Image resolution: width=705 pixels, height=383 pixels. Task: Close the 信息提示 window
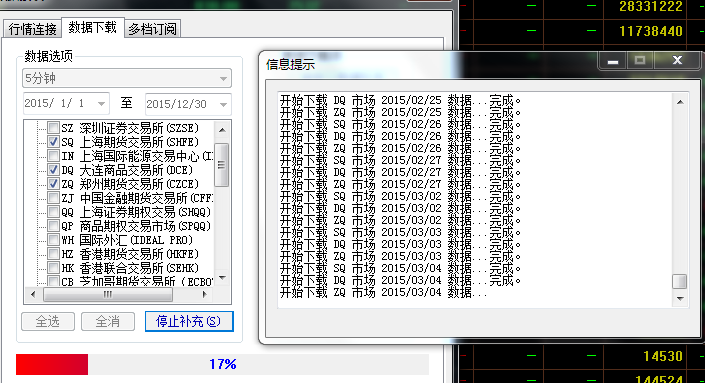point(677,61)
